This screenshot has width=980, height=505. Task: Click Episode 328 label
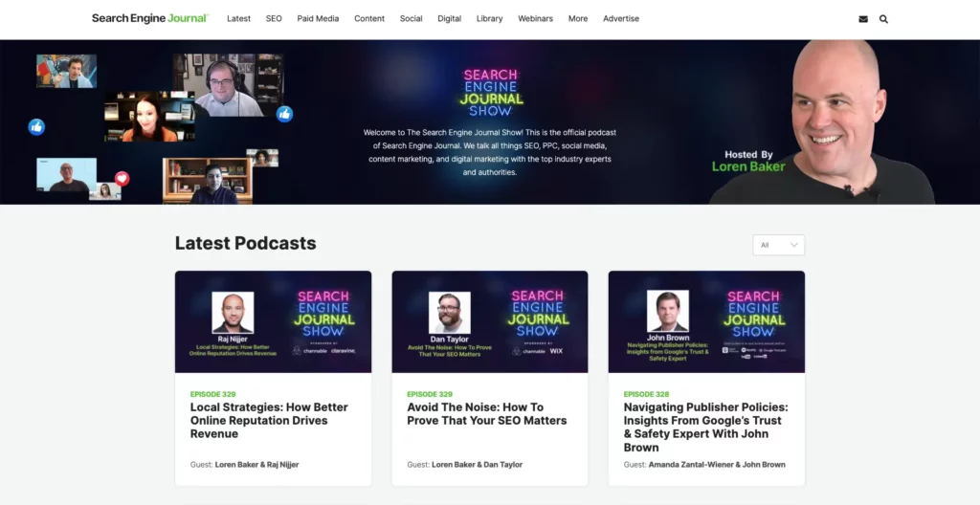[x=646, y=394]
